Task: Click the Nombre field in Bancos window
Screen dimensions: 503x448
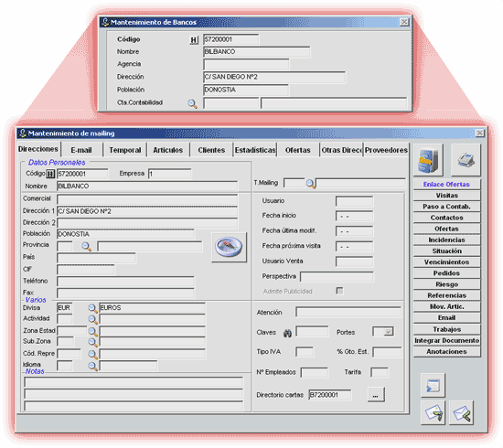Action: coord(257,52)
